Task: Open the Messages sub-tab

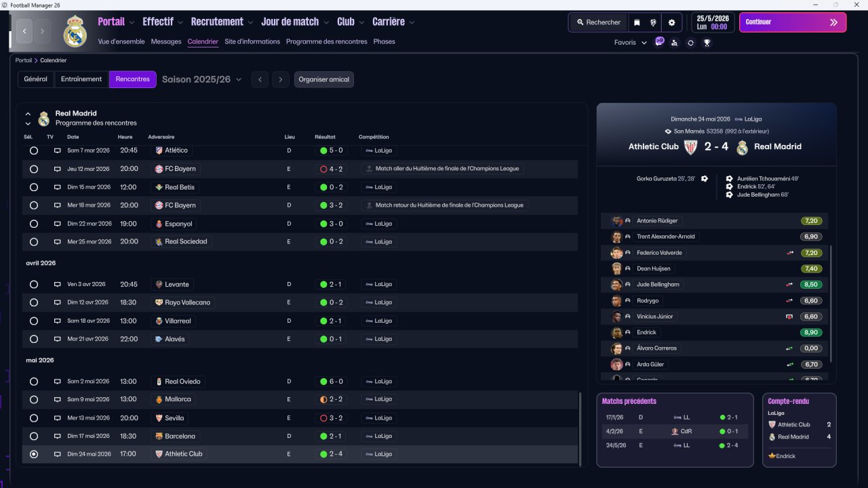Action: (166, 41)
